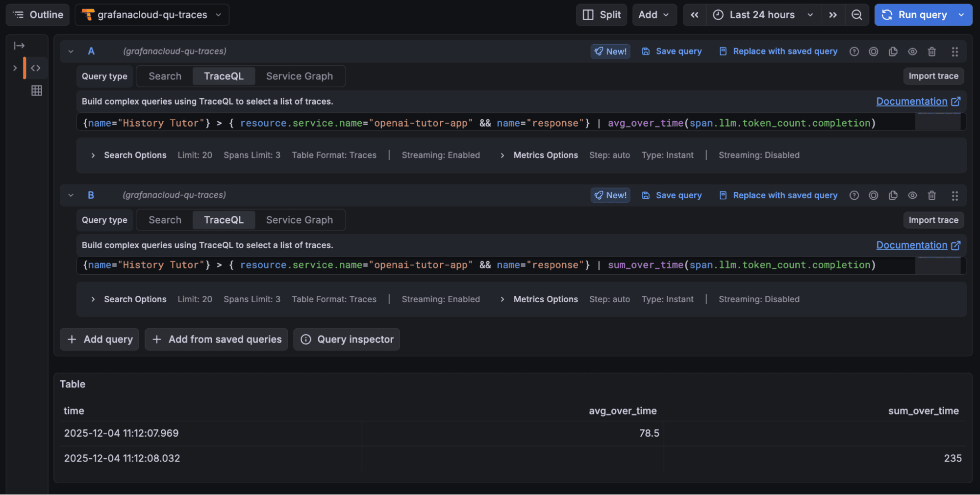
Task: Click the avg_over_time column header
Action: click(x=623, y=411)
